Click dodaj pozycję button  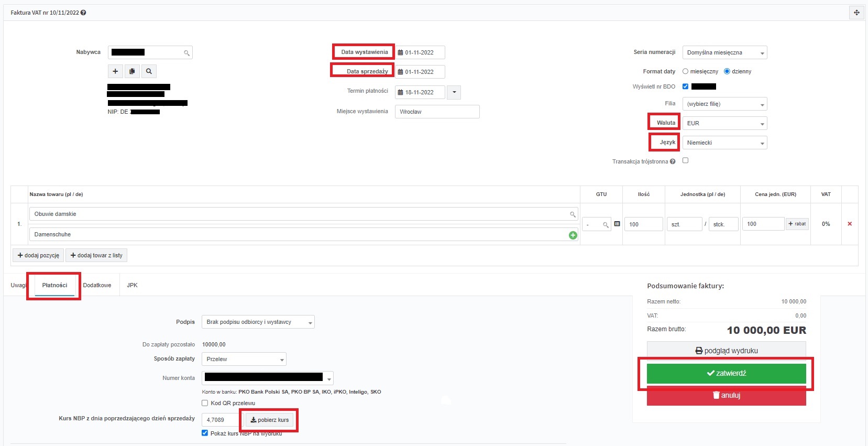(38, 255)
